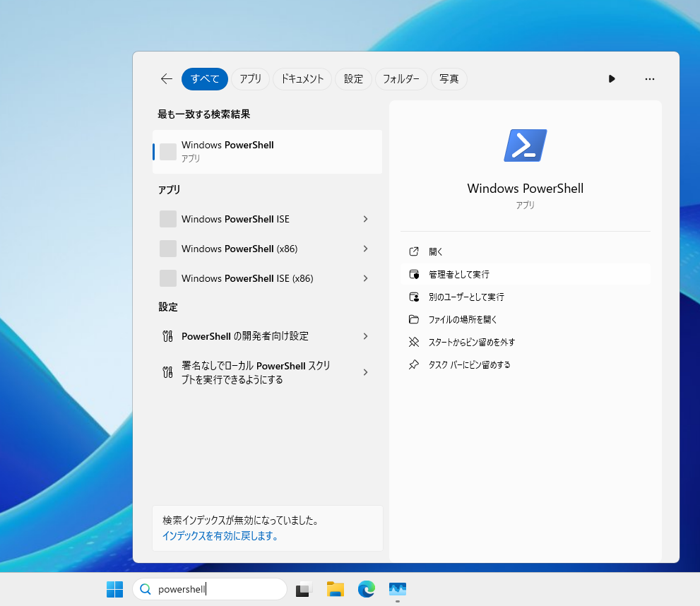This screenshot has height=606, width=700.
Task: Expand Windows PowerShell ISE options chevron
Action: click(x=365, y=219)
